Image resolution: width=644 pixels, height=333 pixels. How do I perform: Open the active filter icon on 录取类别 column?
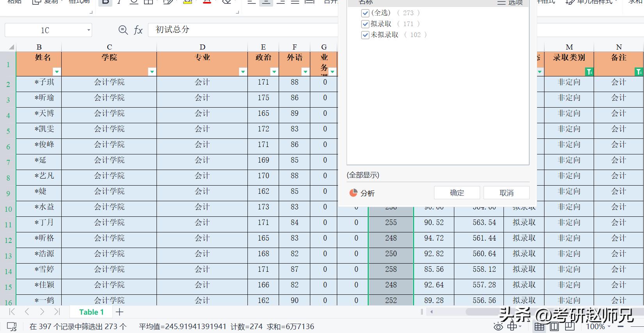click(x=589, y=72)
